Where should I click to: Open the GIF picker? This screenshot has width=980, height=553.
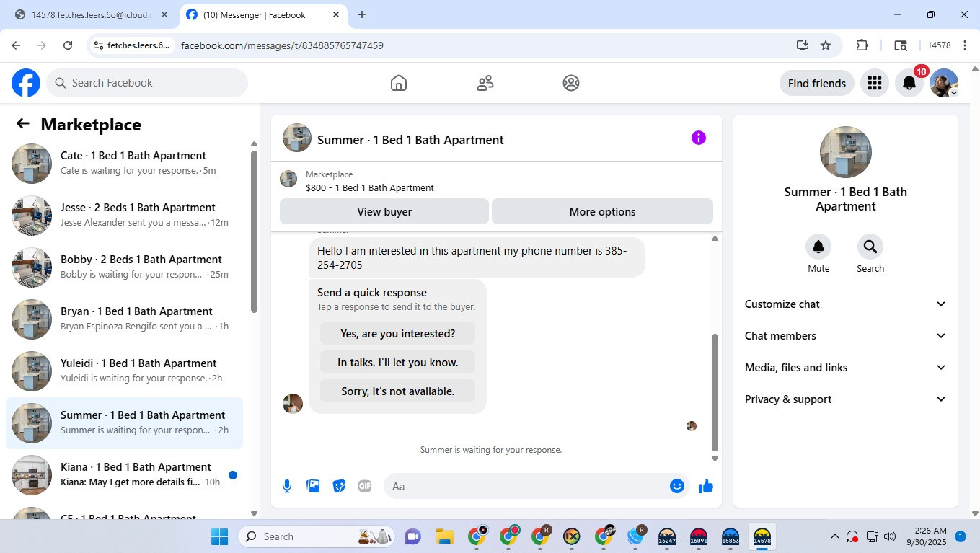[x=365, y=486]
